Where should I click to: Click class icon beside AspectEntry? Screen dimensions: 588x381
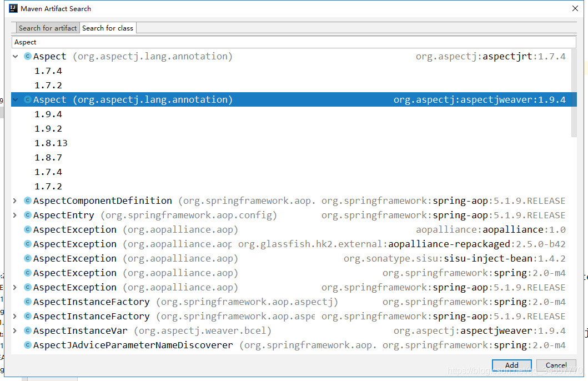click(27, 215)
